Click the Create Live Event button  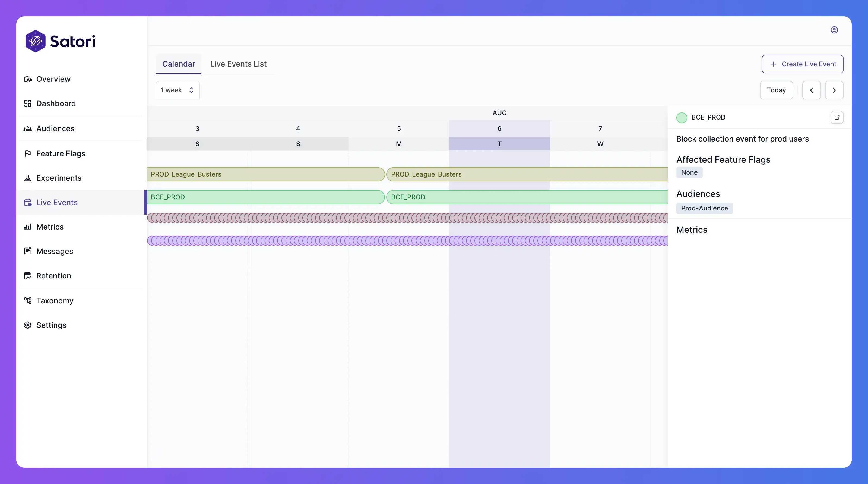coord(803,64)
